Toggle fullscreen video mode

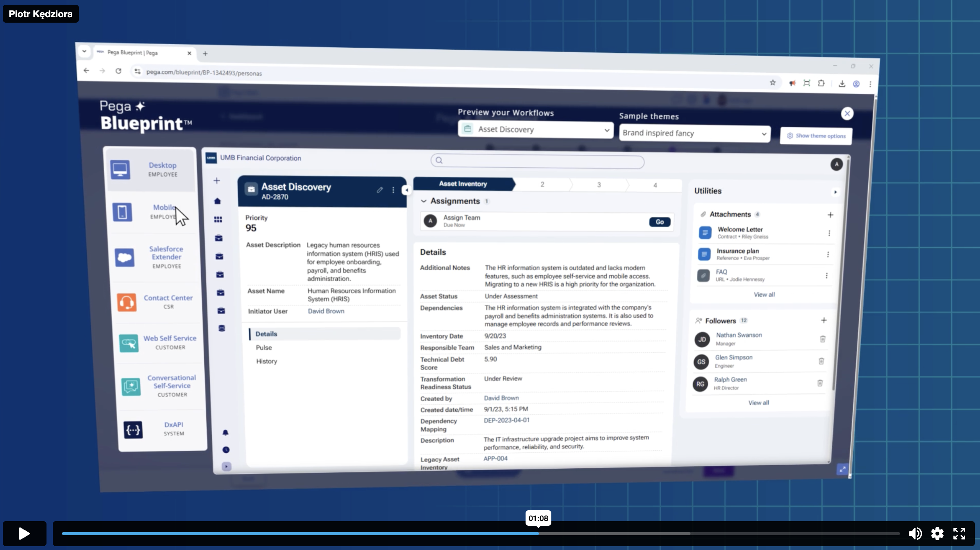pos(959,534)
